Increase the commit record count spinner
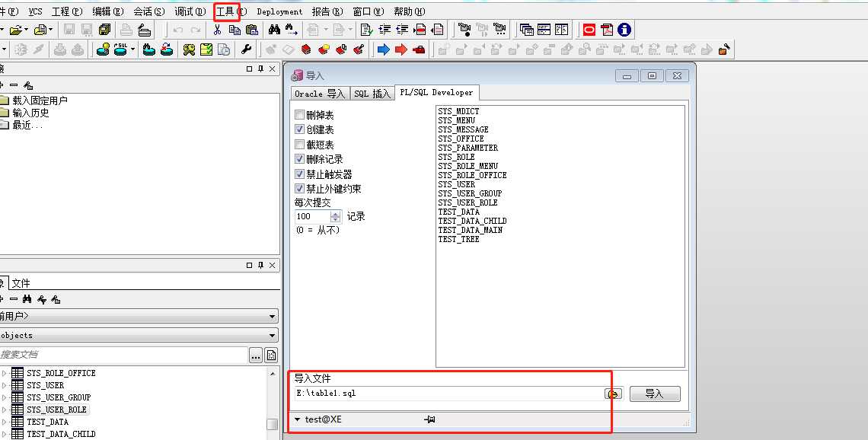This screenshot has width=868, height=440. 336,214
